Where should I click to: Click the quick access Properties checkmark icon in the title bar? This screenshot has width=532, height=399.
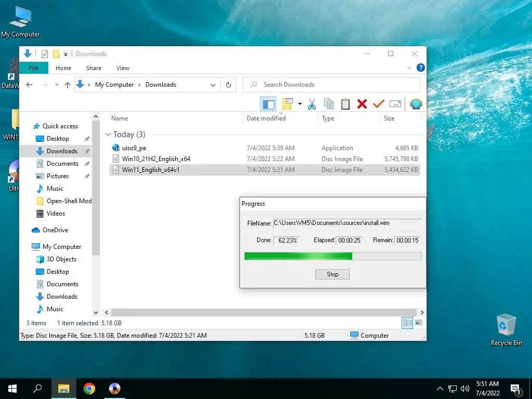click(45, 54)
